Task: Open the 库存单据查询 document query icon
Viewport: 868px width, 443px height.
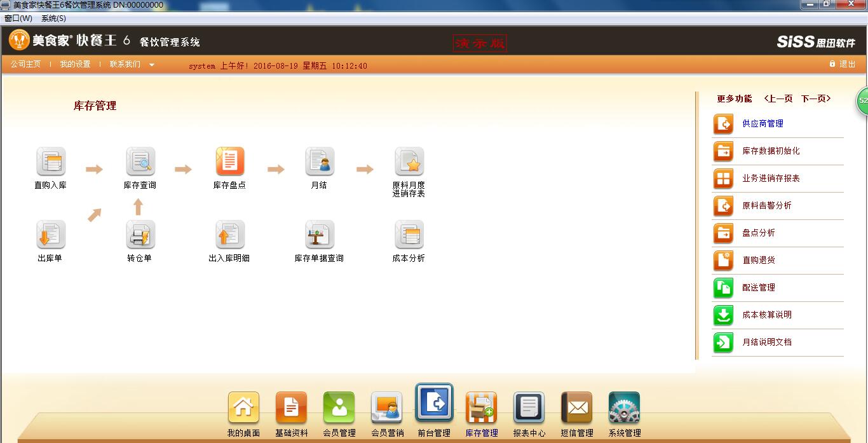Action: 320,235
